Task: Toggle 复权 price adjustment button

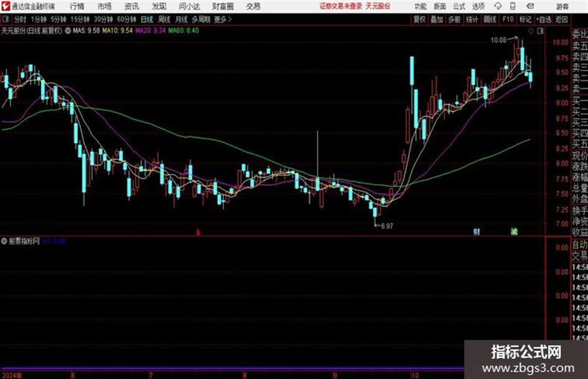Action: (419, 19)
